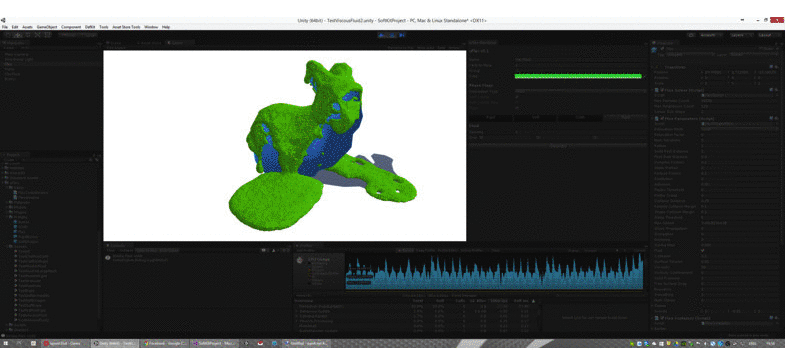Click the Unity app in the Windows taskbar
785x364 pixels.
point(113,343)
